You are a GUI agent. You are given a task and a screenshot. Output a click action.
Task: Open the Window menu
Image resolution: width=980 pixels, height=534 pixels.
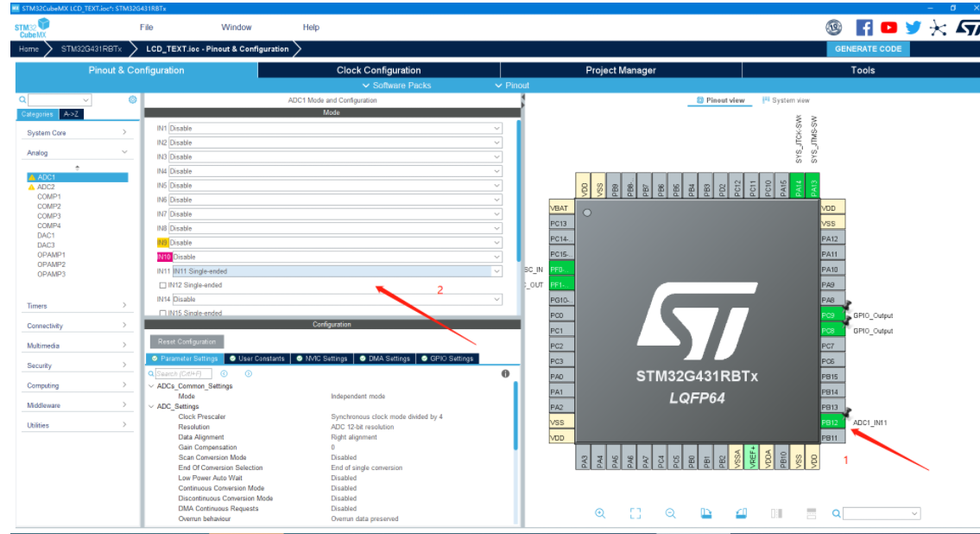[x=237, y=28]
